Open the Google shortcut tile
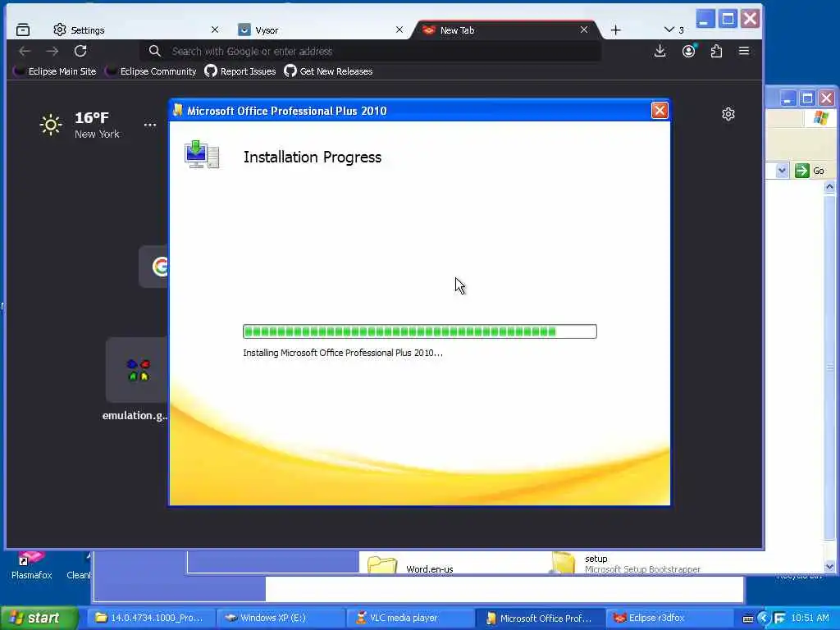The image size is (840, 630). [153, 267]
